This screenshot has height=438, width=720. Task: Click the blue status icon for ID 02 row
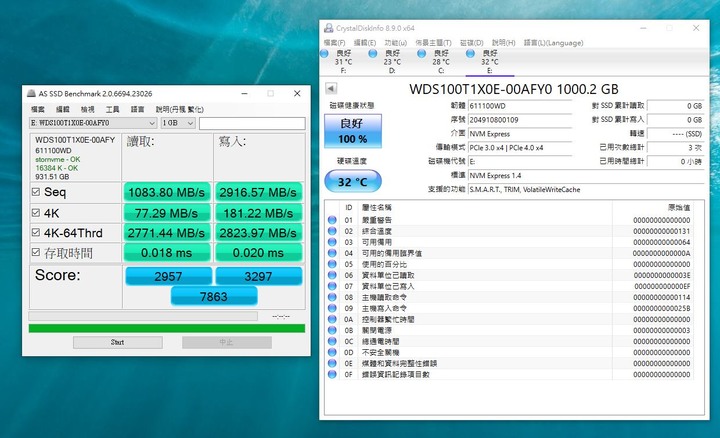tap(332, 231)
